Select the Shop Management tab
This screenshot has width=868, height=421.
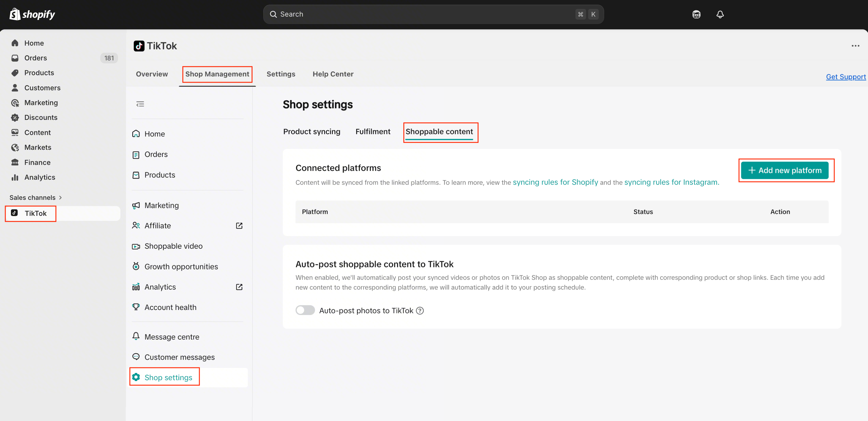point(217,74)
